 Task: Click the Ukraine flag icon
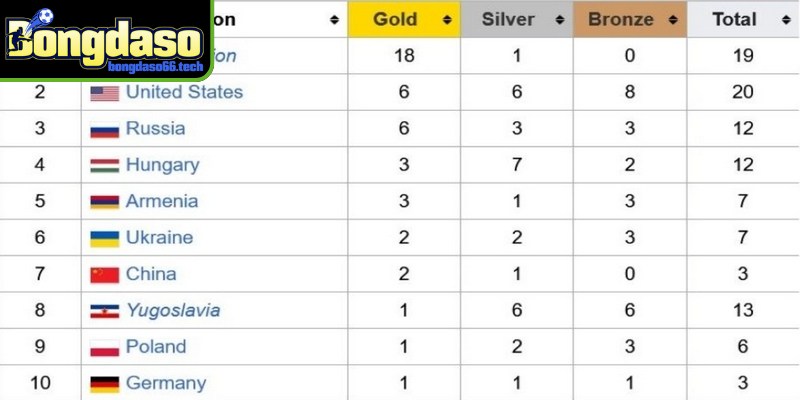(x=104, y=239)
